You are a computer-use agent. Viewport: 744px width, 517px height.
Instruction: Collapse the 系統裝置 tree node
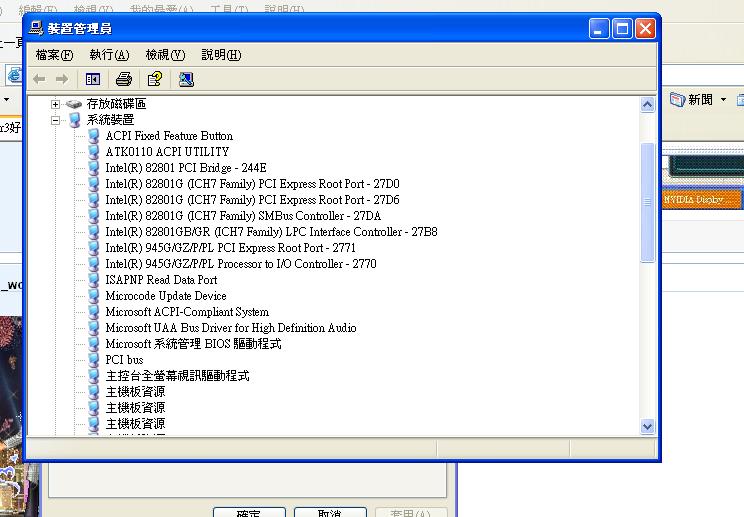(x=56, y=120)
